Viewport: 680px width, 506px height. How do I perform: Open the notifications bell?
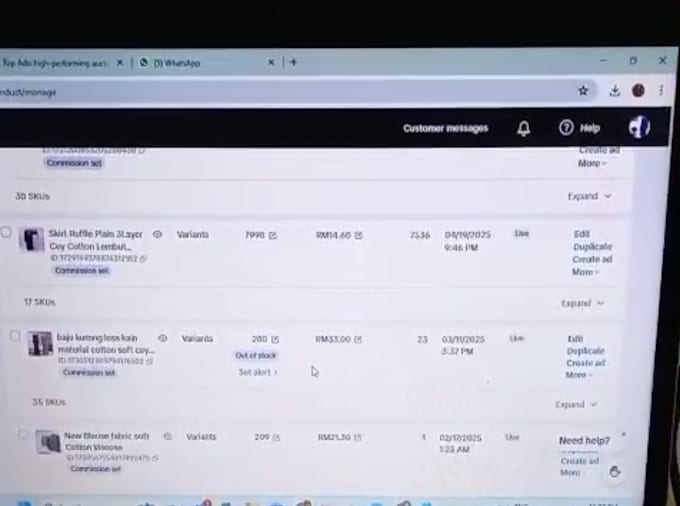pyautogui.click(x=523, y=128)
